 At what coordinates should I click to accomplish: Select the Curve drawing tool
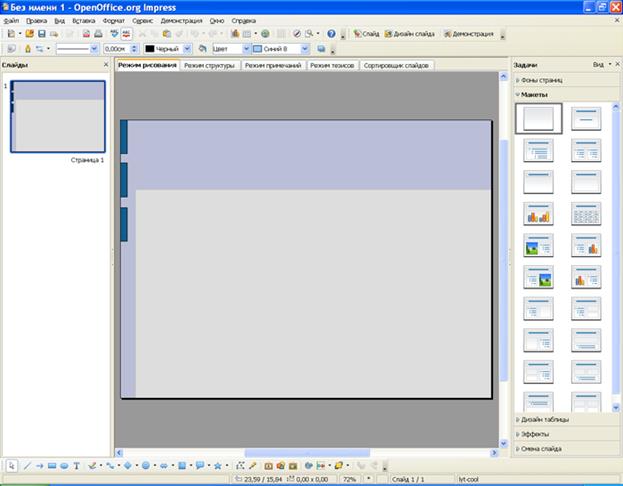[x=92, y=466]
